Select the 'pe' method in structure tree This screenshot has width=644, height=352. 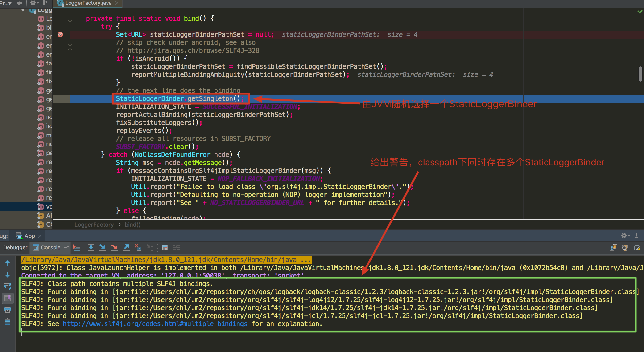click(45, 153)
